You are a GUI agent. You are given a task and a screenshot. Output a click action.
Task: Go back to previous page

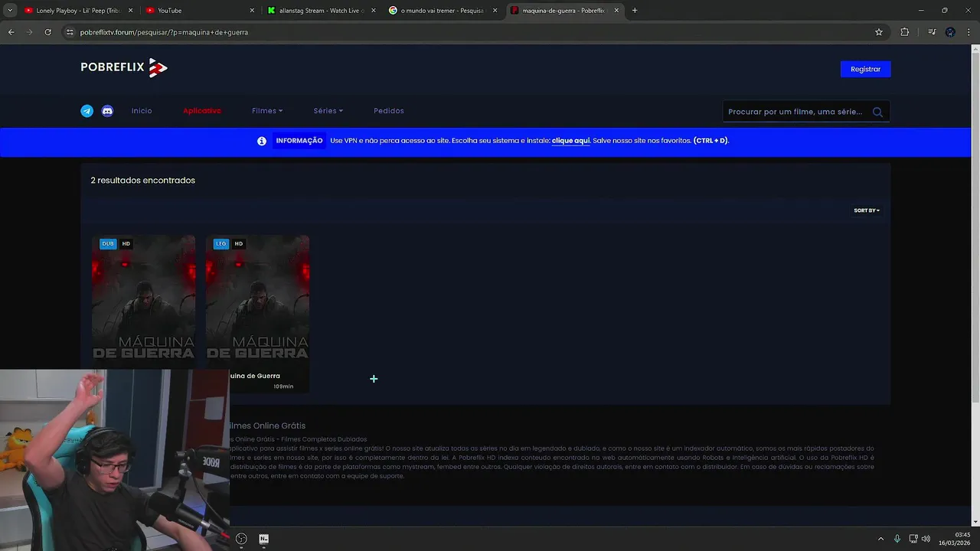11,32
